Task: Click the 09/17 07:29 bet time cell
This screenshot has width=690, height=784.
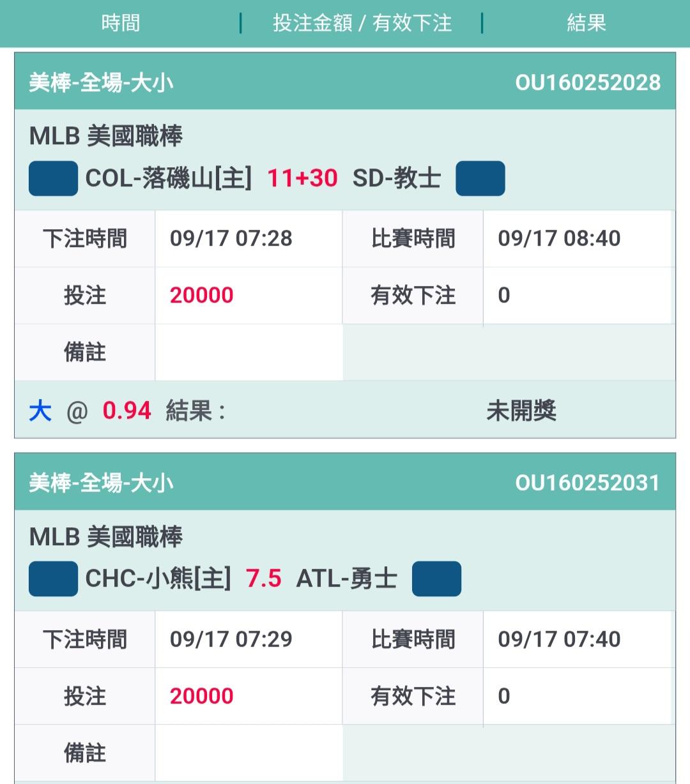Action: pyautogui.click(x=249, y=639)
